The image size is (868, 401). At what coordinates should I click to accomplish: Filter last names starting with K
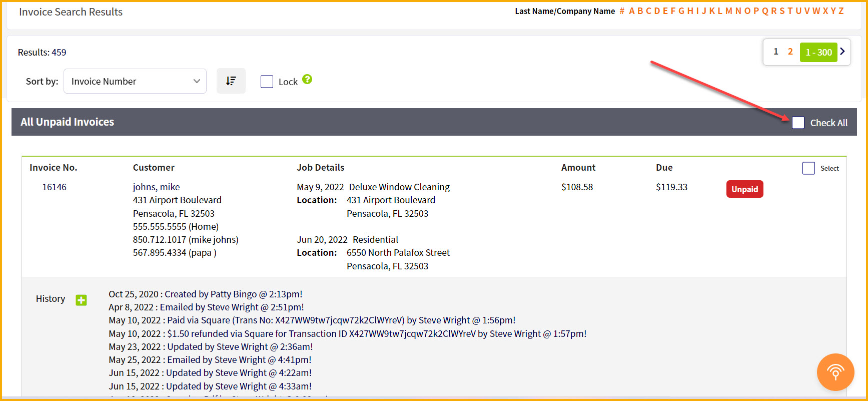pyautogui.click(x=712, y=11)
